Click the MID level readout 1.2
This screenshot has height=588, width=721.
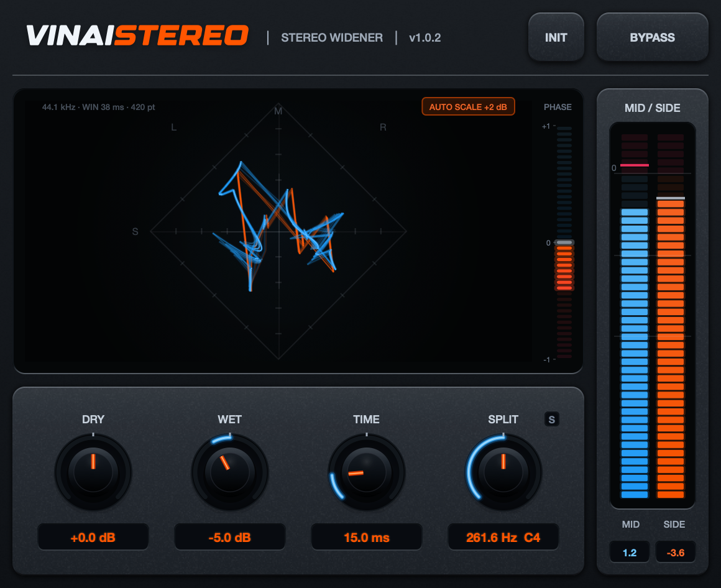coord(630,552)
